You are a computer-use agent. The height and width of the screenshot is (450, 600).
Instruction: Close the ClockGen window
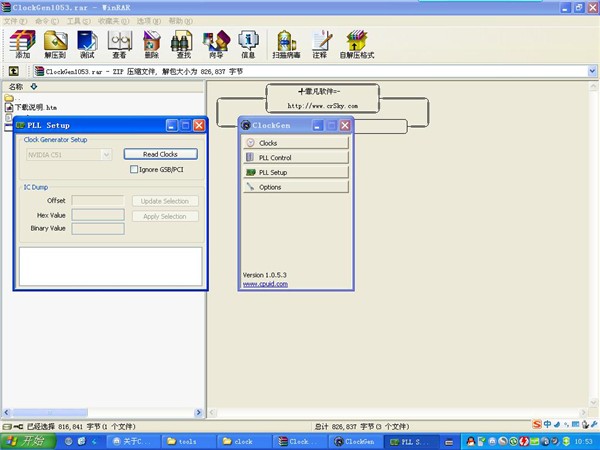(345, 125)
